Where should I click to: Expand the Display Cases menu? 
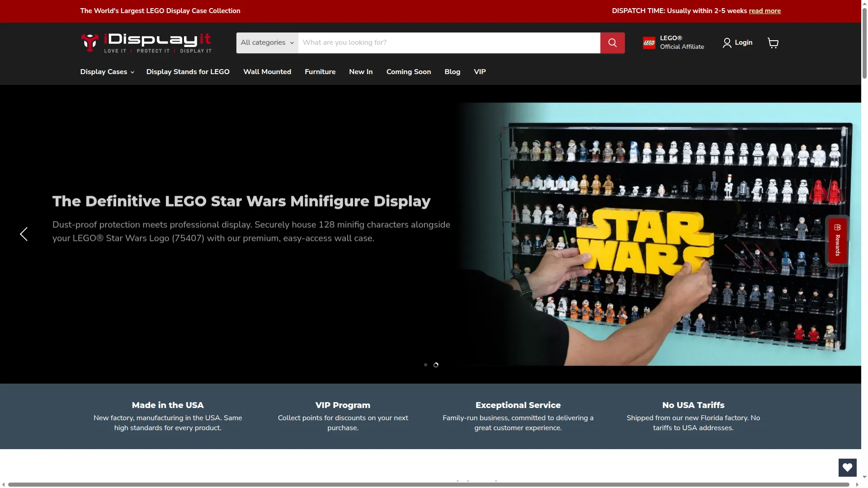point(107,72)
